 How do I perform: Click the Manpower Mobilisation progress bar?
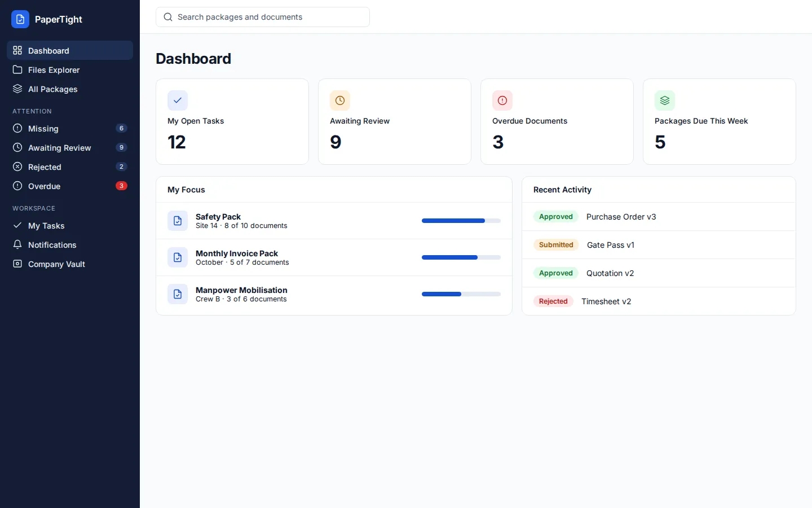click(x=461, y=294)
